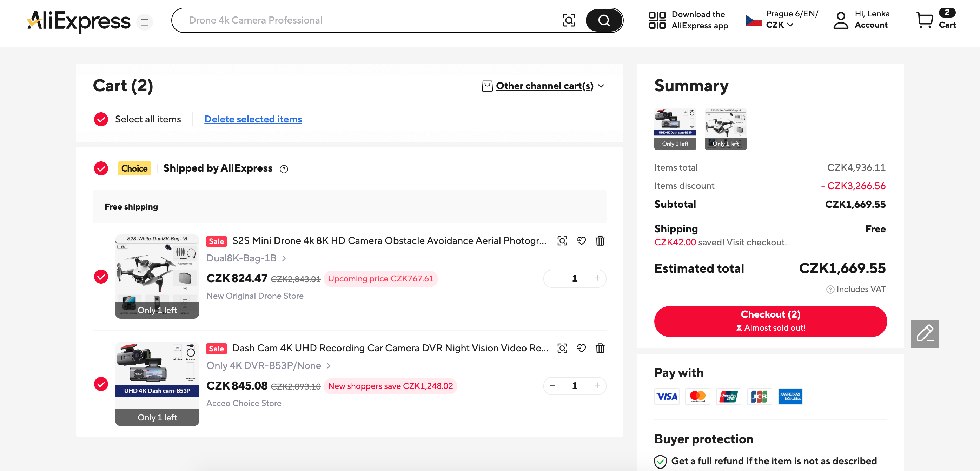980x471 pixels.
Task: Open the hamburger categories menu beside the logo
Action: coord(145,22)
